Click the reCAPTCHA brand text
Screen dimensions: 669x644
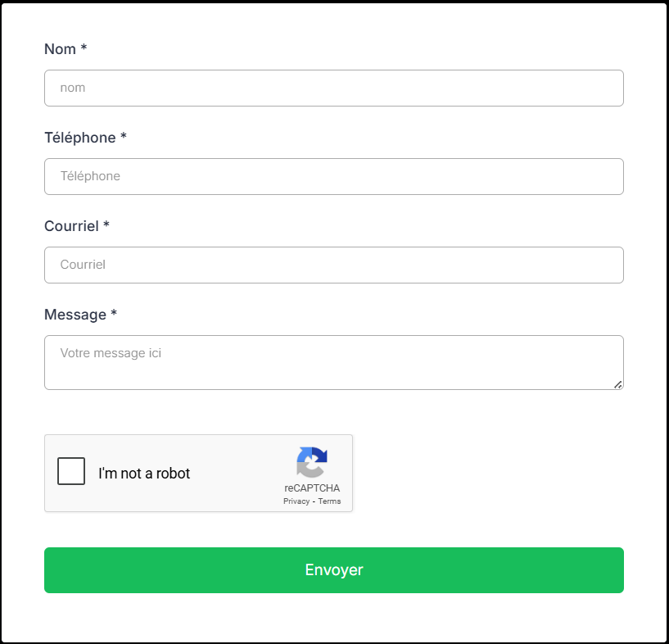coord(312,488)
